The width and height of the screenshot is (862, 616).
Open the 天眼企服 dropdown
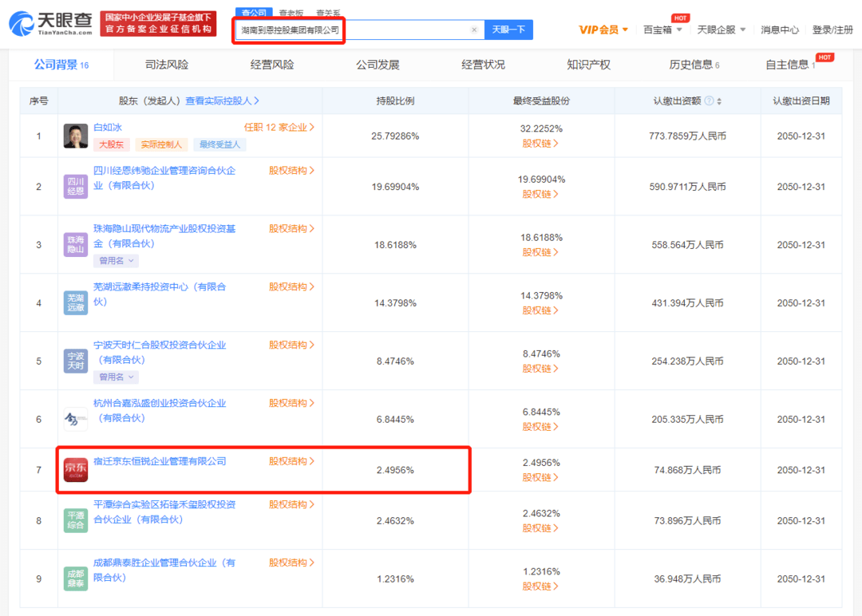[x=722, y=30]
